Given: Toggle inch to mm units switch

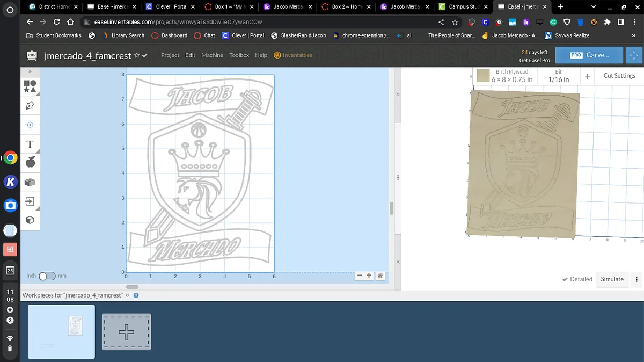Looking at the screenshot, I should click(47, 276).
